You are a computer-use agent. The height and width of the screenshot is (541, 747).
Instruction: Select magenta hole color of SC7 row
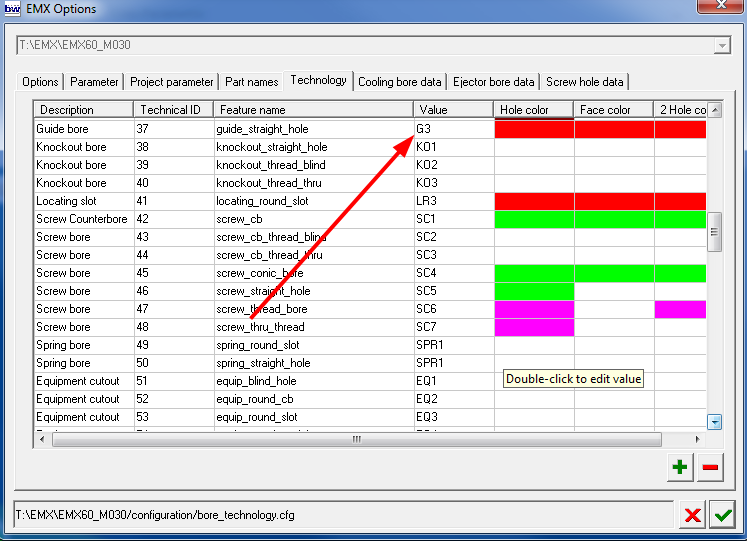tap(534, 327)
